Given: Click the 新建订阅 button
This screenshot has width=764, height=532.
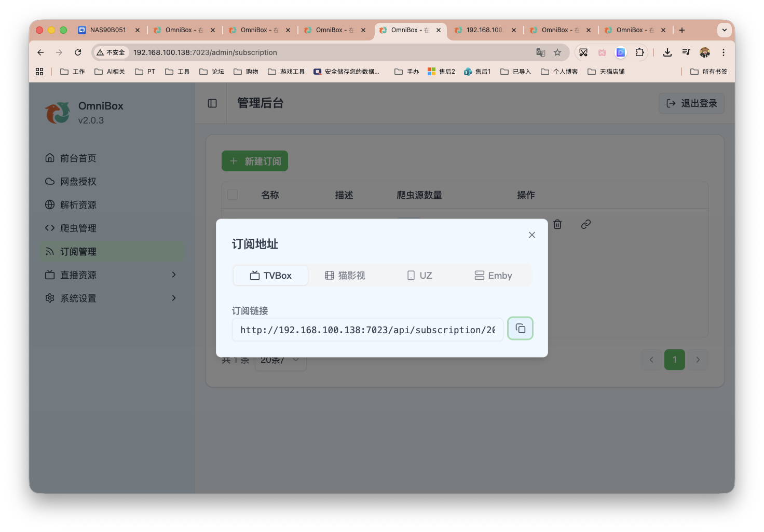Looking at the screenshot, I should pyautogui.click(x=255, y=161).
